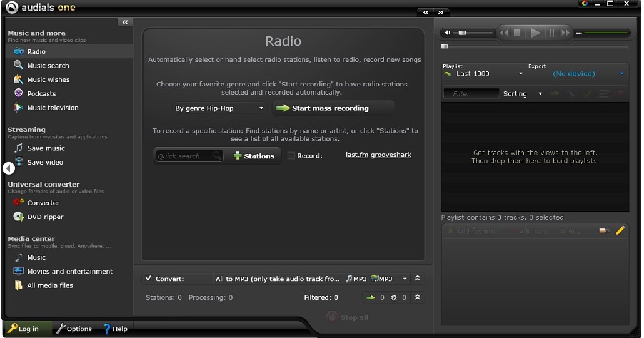644x338 pixels.
Task: Skip to previous track in player
Action: point(504,33)
